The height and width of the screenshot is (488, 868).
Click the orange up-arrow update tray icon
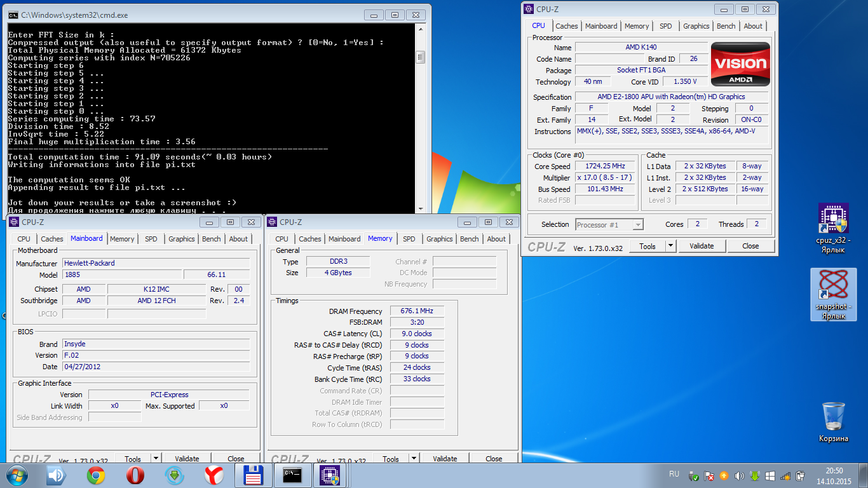click(x=724, y=475)
